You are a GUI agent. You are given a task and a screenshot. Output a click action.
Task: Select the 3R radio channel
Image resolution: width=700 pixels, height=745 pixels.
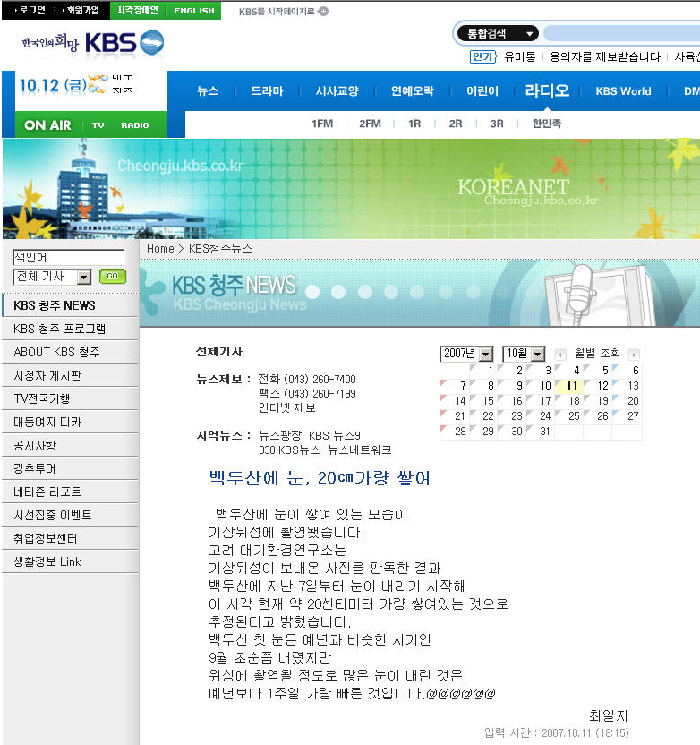point(497,124)
